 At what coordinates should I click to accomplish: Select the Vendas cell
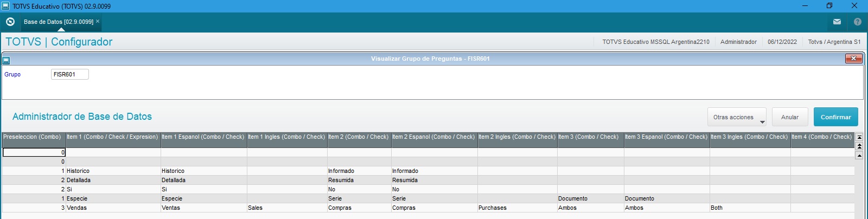tap(113, 208)
